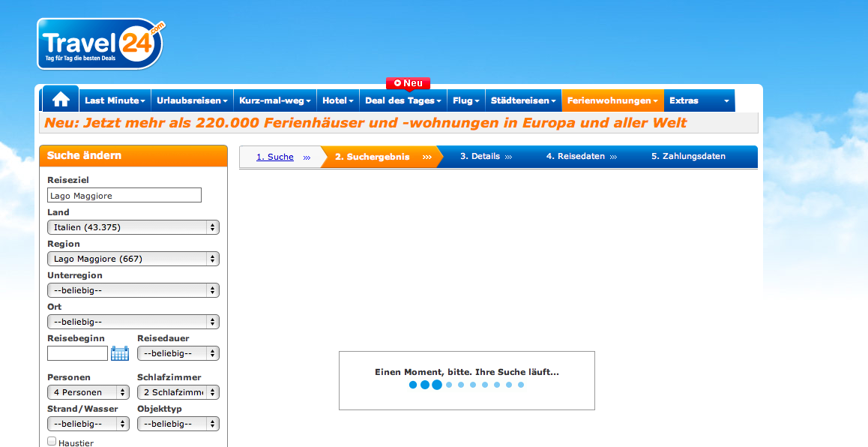
Task: Open the Deal des Tages menu
Action: point(403,100)
